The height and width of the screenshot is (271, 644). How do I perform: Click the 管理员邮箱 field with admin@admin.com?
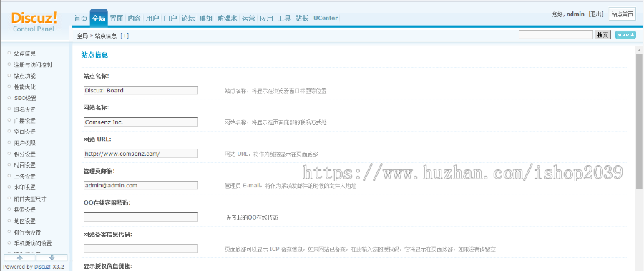coord(140,186)
